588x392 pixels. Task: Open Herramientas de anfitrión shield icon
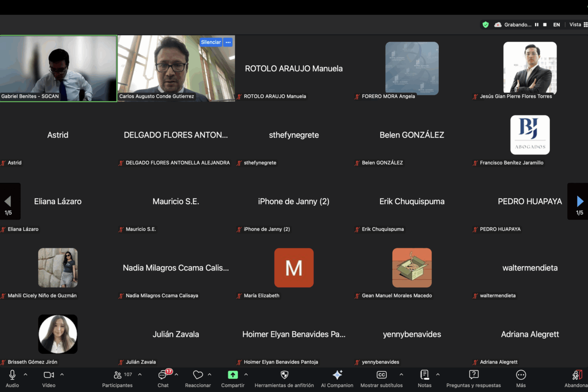(x=284, y=375)
